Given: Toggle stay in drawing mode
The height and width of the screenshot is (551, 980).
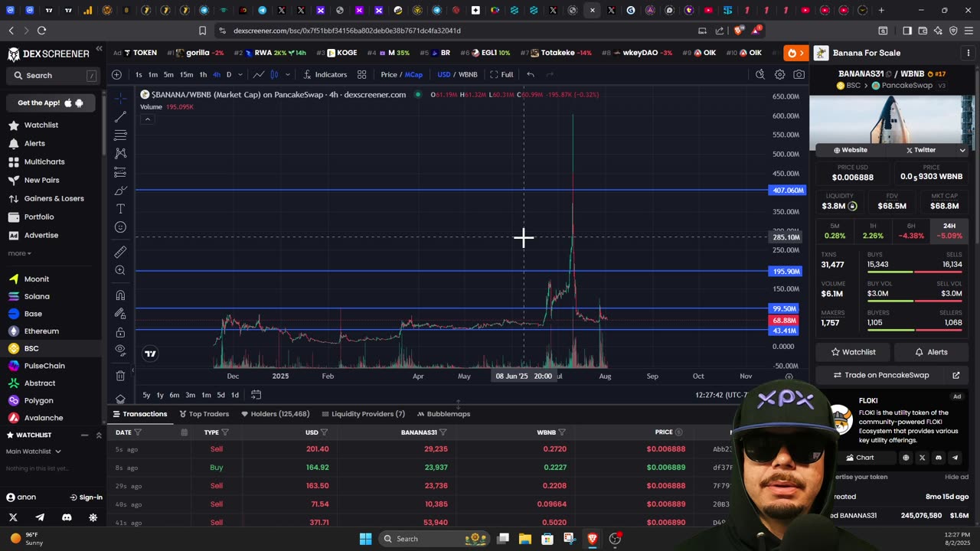Looking at the screenshot, I should tap(120, 314).
